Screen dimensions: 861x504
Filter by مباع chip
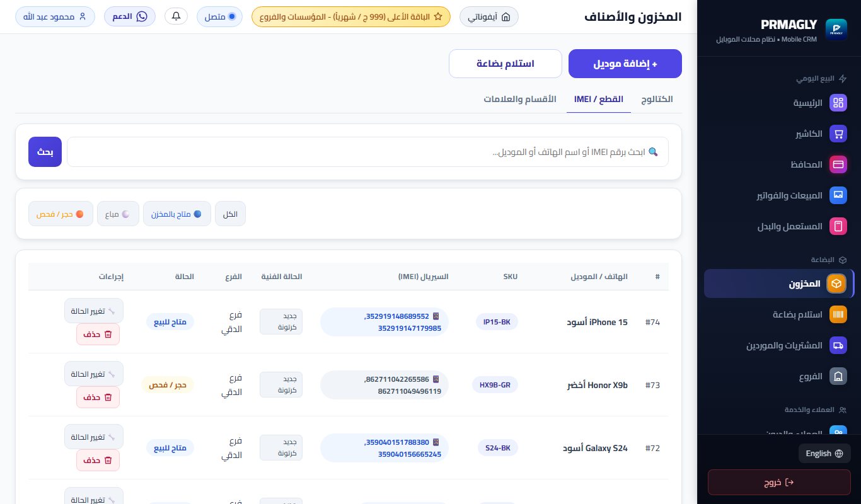point(118,214)
